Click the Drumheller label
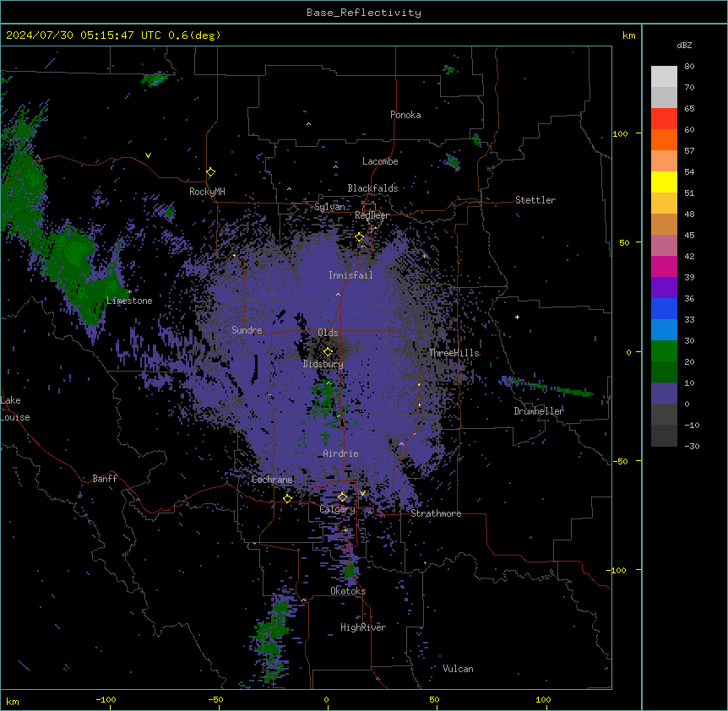 539,411
